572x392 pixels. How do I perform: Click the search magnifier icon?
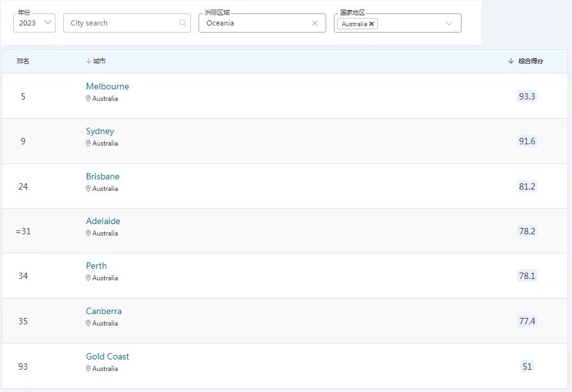183,23
